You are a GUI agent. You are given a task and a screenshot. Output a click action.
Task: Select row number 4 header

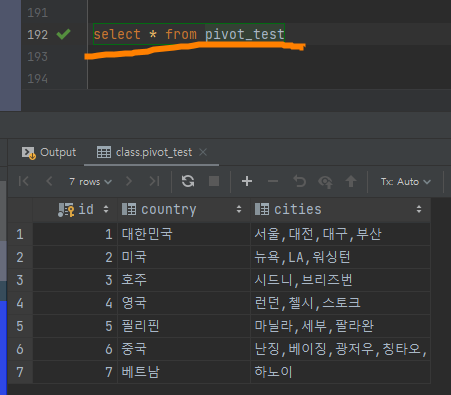point(20,303)
